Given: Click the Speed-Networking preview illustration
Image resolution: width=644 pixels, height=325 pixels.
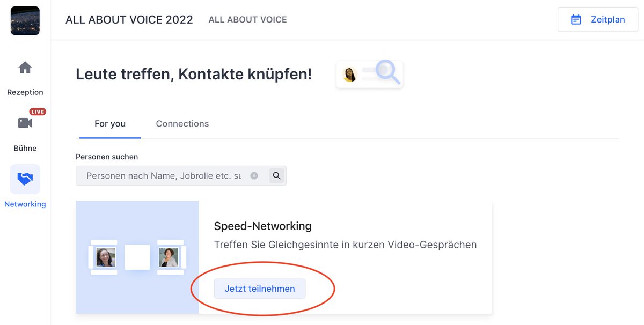Looking at the screenshot, I should pyautogui.click(x=137, y=257).
